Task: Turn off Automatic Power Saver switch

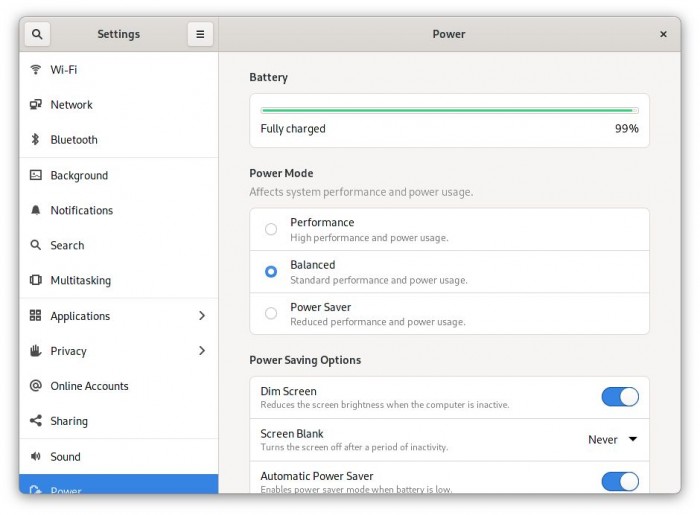Action: pyautogui.click(x=619, y=482)
